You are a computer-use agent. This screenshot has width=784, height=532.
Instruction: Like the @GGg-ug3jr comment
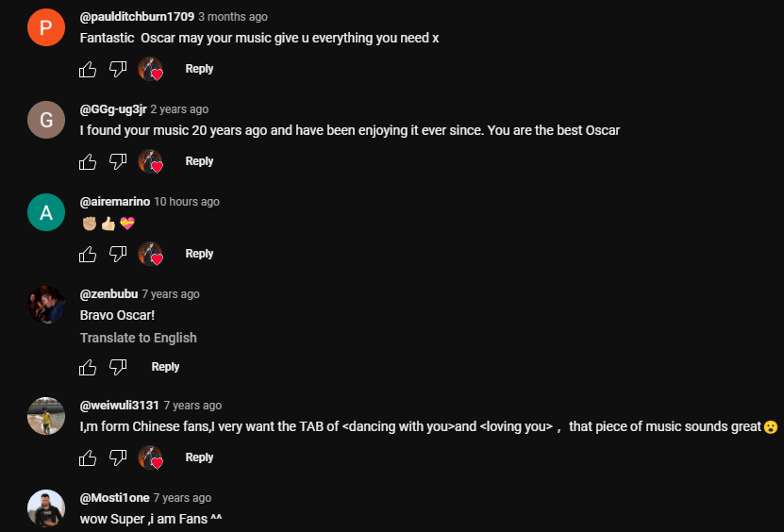pyautogui.click(x=88, y=161)
